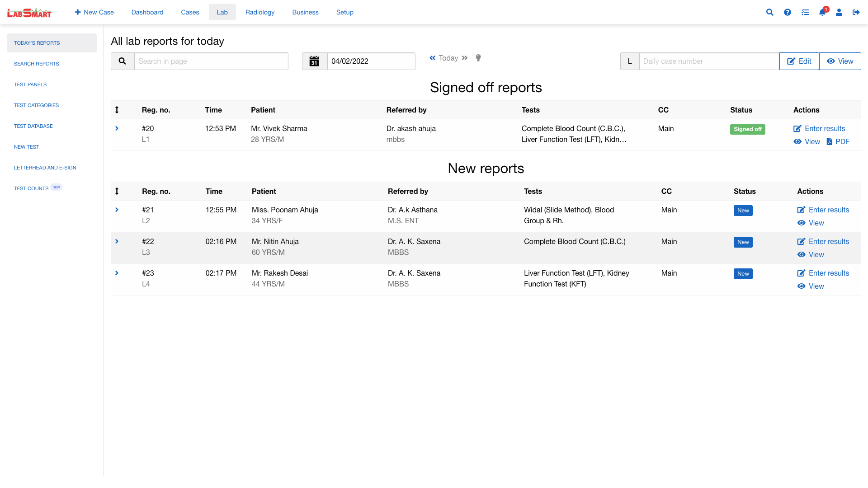Click the New badge for #23
Screen dimensions: 868x488
(x=743, y=274)
